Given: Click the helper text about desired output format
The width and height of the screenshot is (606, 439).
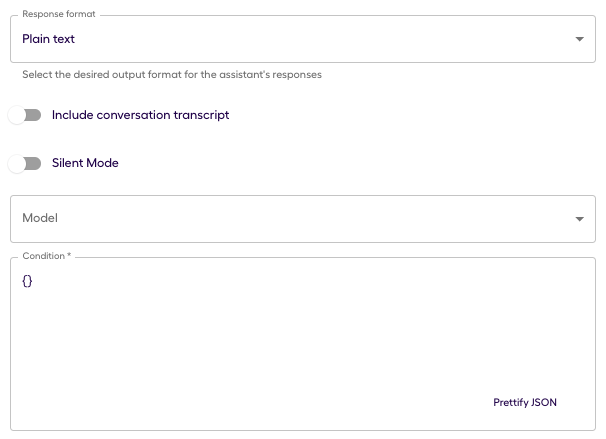Looking at the screenshot, I should pos(172,75).
